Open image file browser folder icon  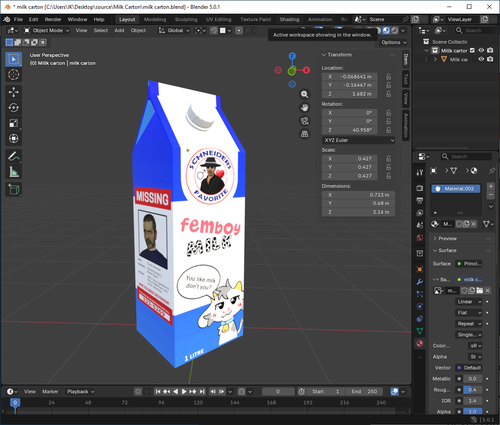480,291
